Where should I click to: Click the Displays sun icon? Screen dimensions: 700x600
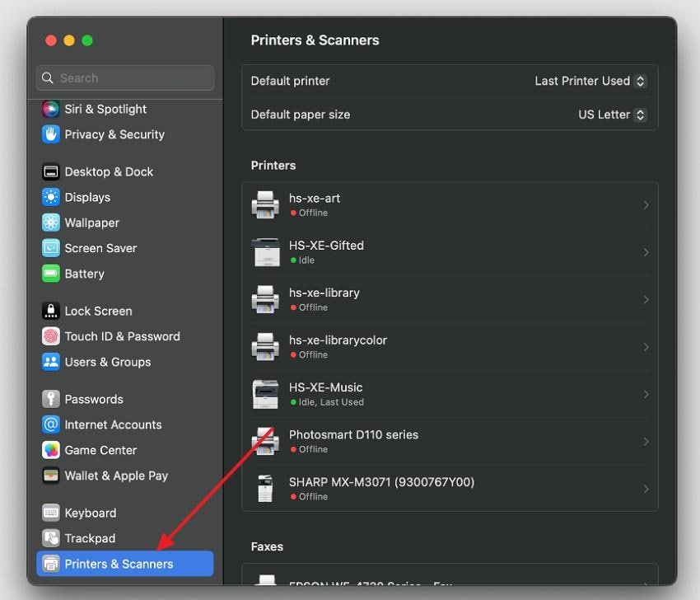50,198
